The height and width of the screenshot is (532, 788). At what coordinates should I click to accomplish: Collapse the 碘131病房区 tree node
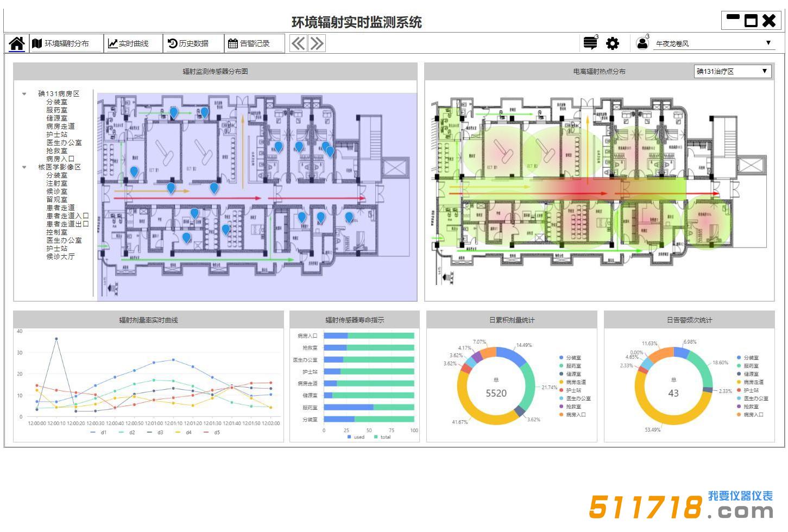pyautogui.click(x=24, y=94)
